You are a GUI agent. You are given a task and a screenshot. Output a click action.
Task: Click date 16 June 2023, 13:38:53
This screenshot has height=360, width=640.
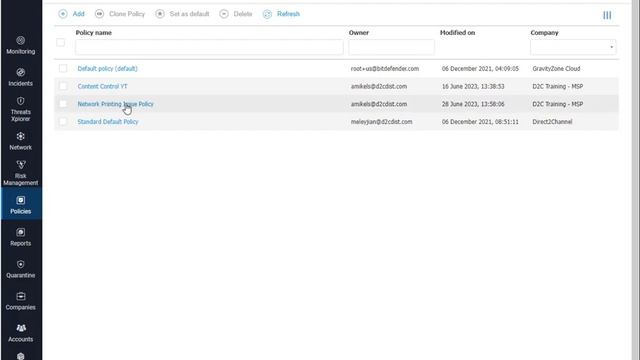(473, 86)
